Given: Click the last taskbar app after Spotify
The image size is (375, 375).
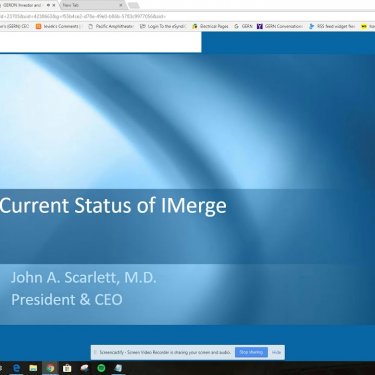Looking at the screenshot, I should [118, 368].
